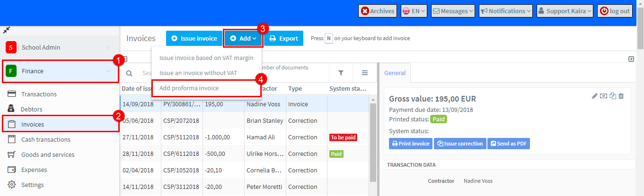Open the Archives button
Screen dimensions: 644x196
378,11
